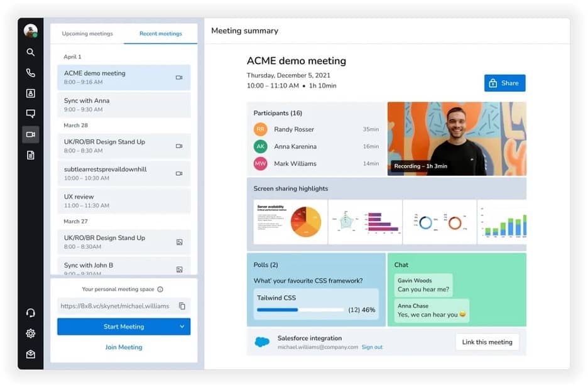588x388 pixels.
Task: Select the video meetings icon in sidebar
Action: tap(30, 134)
